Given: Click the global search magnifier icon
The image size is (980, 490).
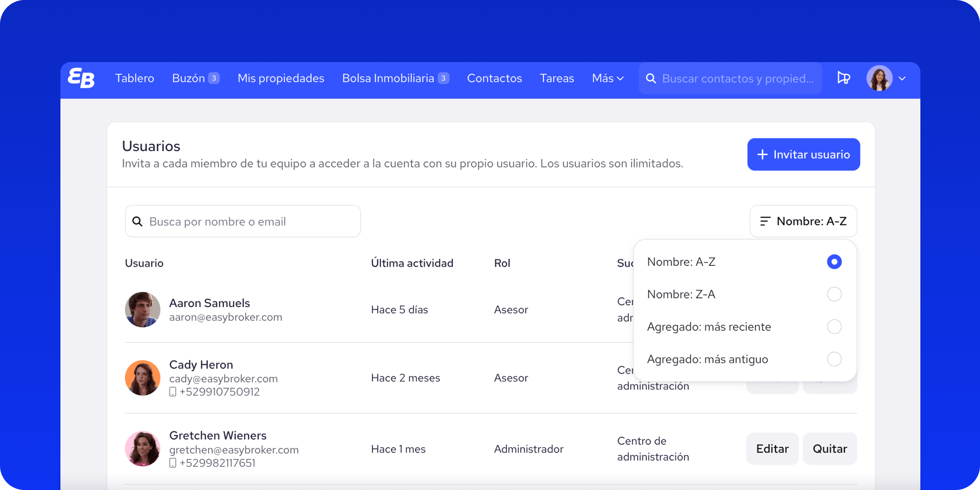Looking at the screenshot, I should click(651, 78).
